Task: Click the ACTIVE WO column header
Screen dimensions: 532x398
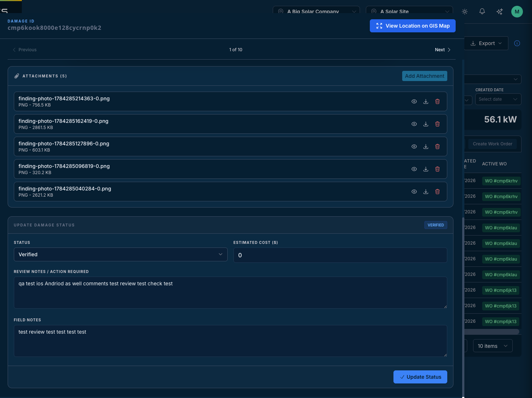Action: 495,164
